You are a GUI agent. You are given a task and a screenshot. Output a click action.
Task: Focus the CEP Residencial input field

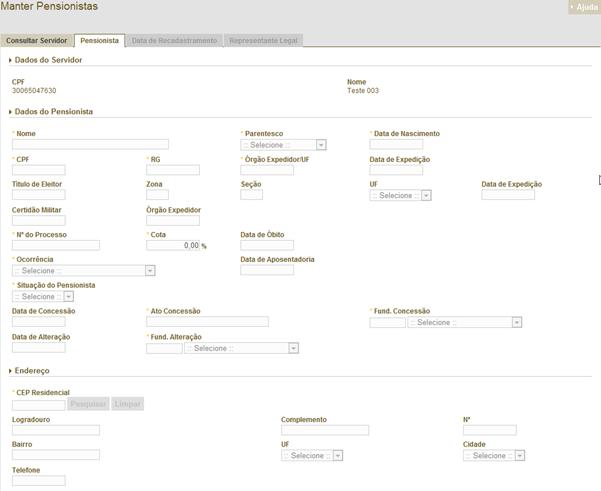point(38,404)
